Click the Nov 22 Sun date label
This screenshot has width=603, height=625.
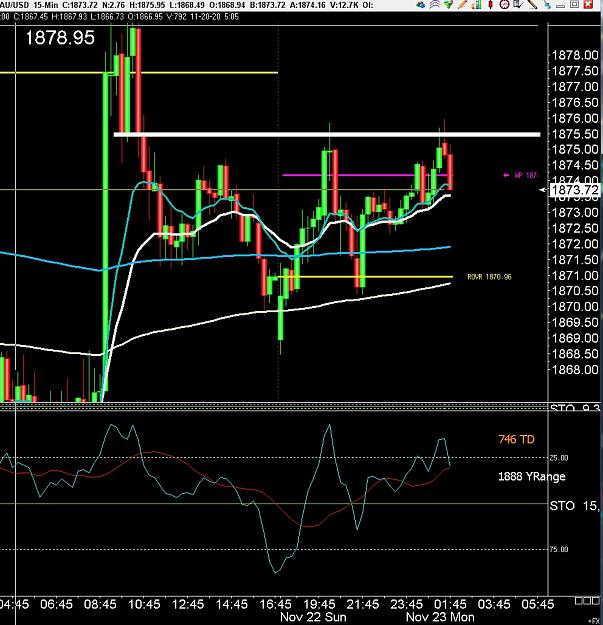coord(313,617)
